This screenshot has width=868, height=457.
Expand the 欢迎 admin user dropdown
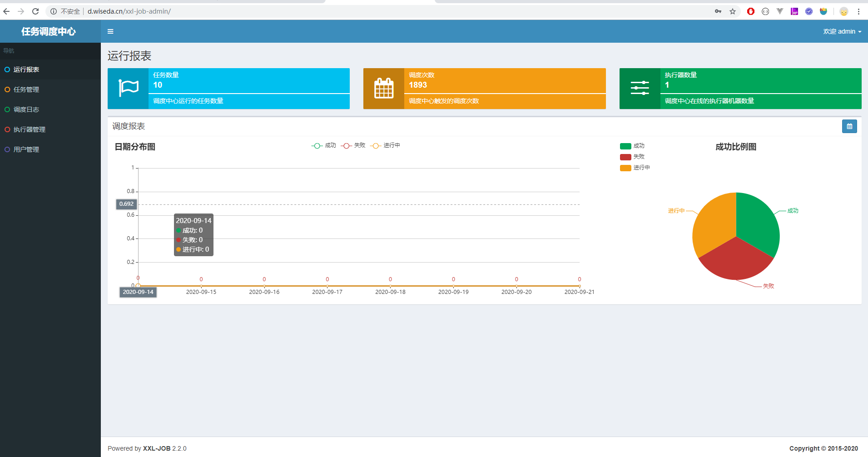click(842, 31)
